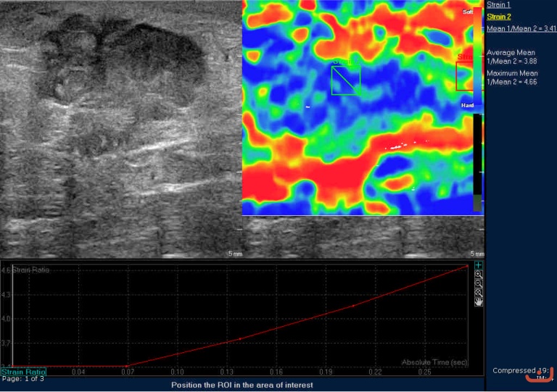
Task: Click the grayscale bar below the color scale
Action: point(477,161)
